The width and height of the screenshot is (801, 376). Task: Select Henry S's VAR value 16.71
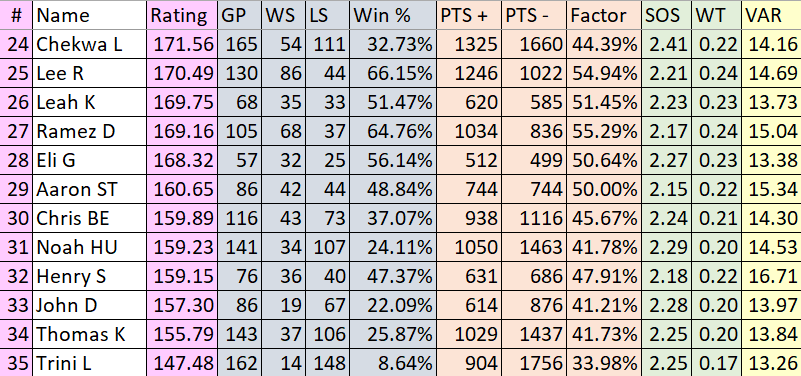point(771,276)
